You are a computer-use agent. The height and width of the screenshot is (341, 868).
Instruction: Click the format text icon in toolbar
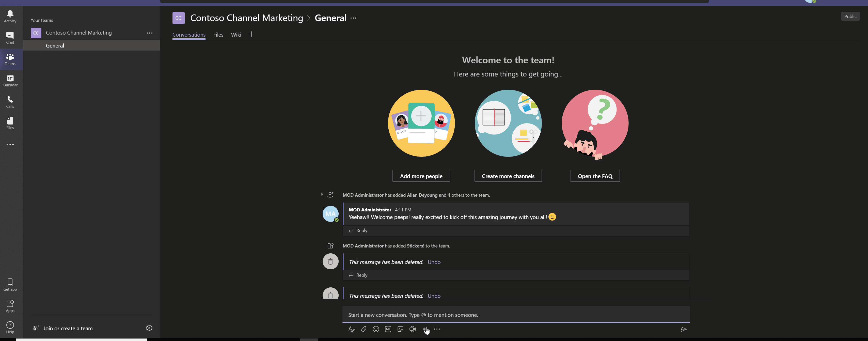tap(352, 329)
